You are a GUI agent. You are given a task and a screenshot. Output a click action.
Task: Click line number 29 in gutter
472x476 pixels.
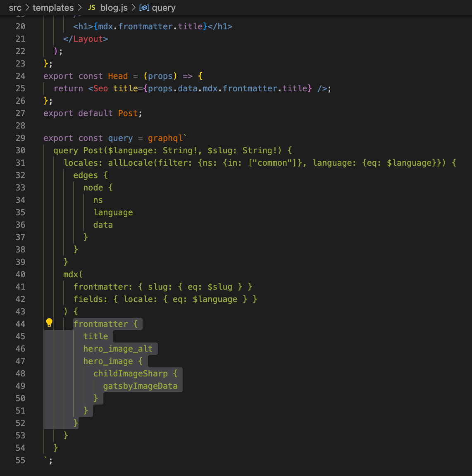20,138
